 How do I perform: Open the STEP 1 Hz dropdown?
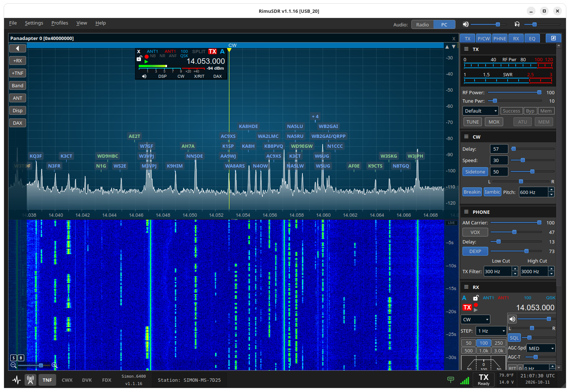tap(491, 331)
